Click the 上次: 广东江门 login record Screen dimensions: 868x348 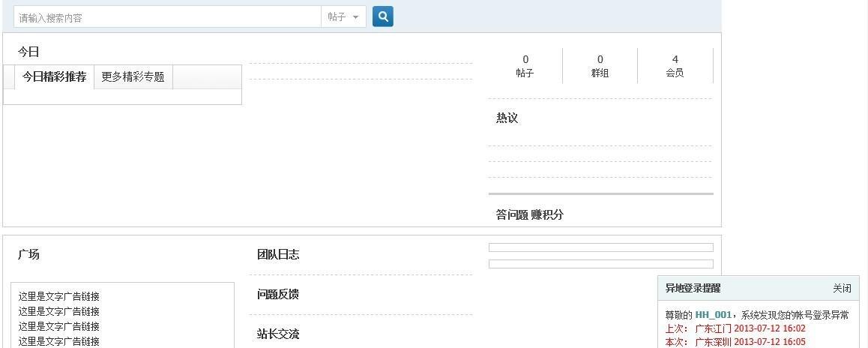[x=735, y=328]
